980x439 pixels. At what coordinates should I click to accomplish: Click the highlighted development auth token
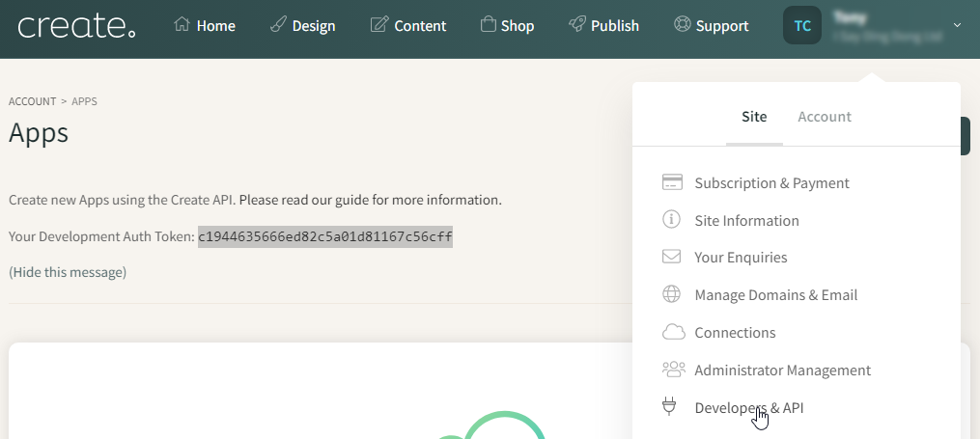click(x=325, y=236)
